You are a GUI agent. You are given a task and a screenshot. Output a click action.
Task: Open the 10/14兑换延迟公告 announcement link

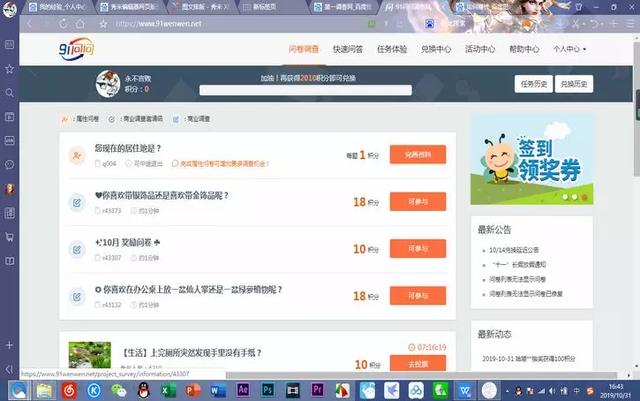(x=518, y=250)
